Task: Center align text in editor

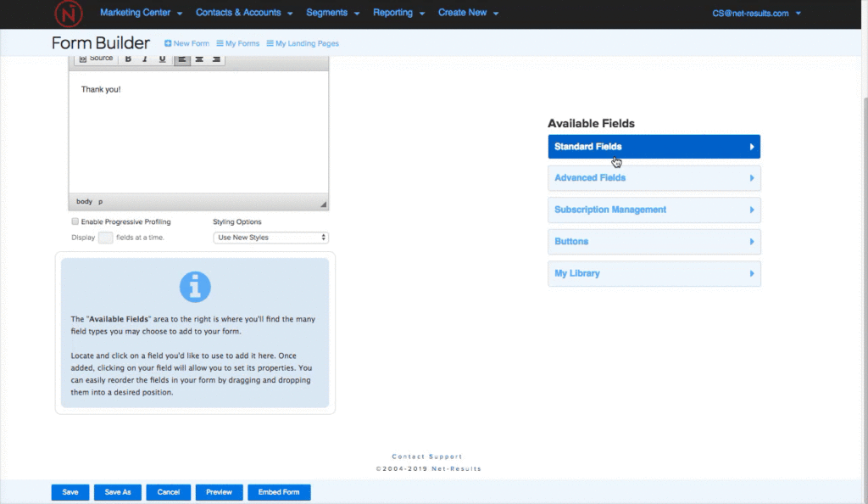Action: pos(199,59)
